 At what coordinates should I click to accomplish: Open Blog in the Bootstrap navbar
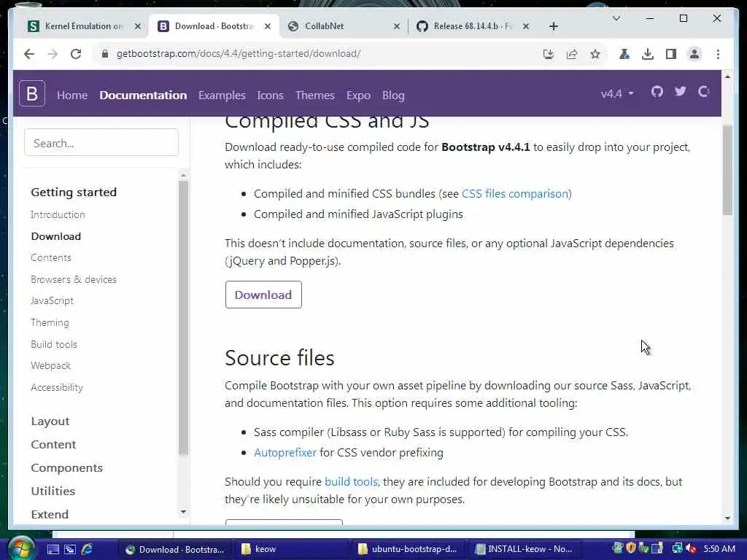(x=393, y=96)
